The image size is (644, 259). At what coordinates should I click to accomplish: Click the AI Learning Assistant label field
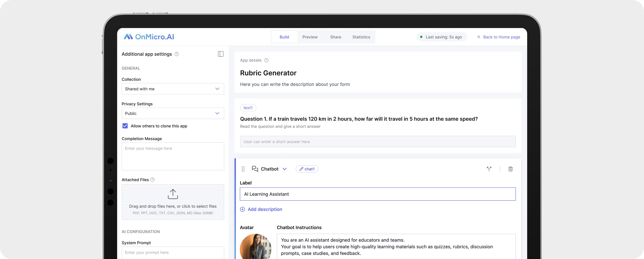(378, 194)
